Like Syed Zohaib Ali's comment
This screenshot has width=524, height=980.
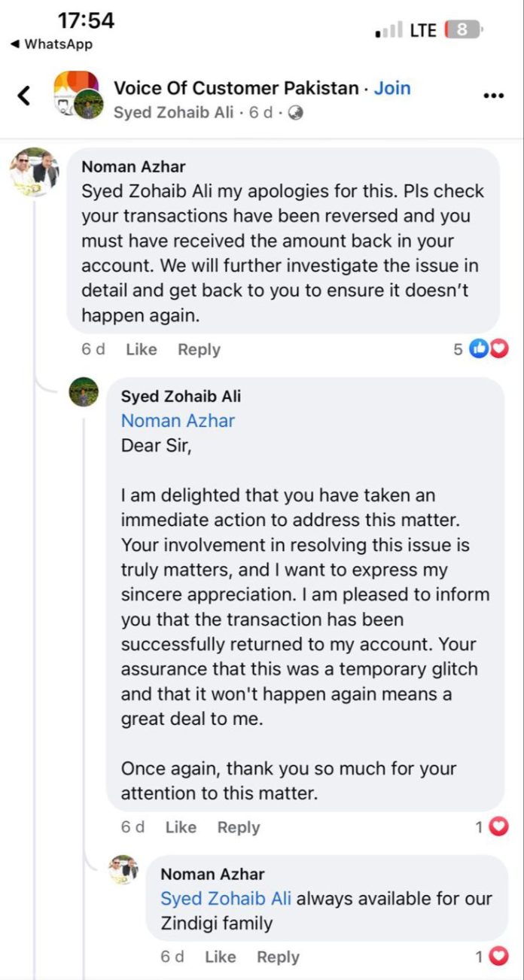181,826
